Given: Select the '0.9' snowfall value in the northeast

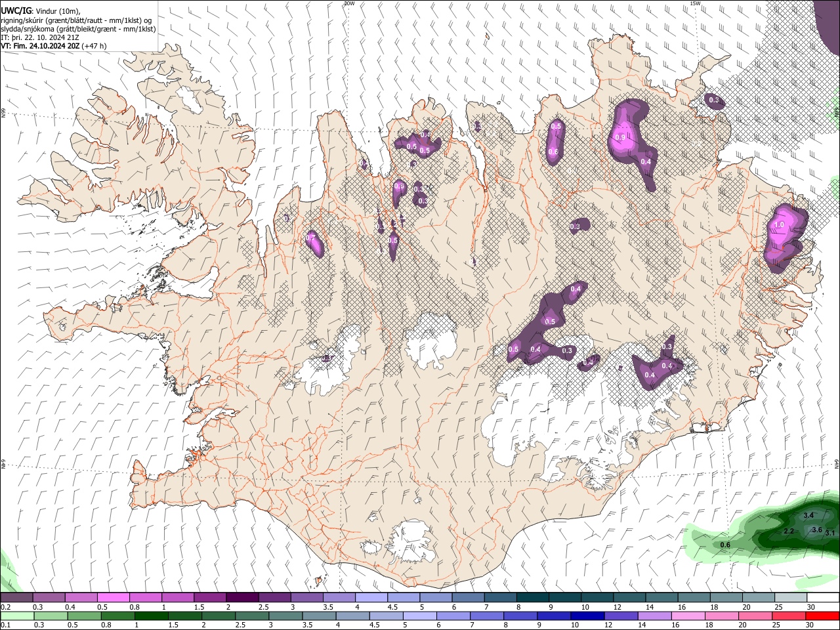Looking at the screenshot, I should pos(620,137).
